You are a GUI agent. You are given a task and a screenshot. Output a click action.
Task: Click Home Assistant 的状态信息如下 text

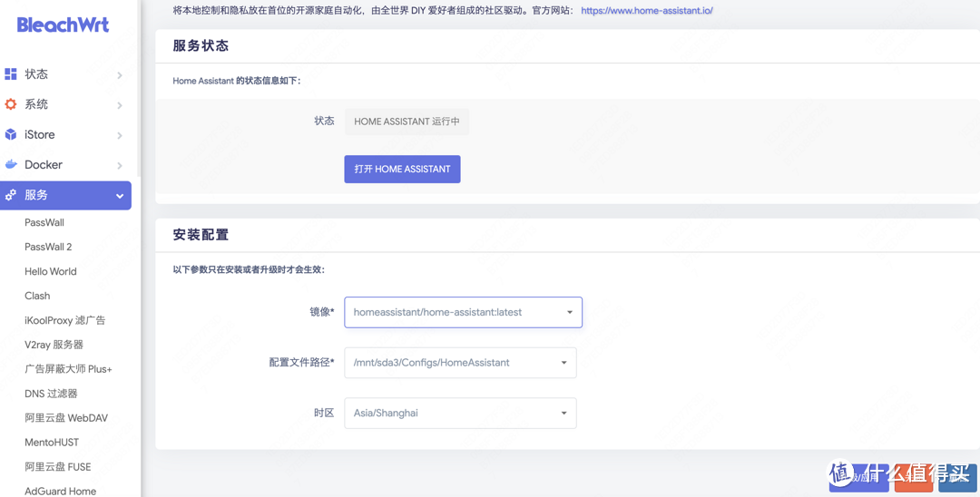(x=237, y=81)
